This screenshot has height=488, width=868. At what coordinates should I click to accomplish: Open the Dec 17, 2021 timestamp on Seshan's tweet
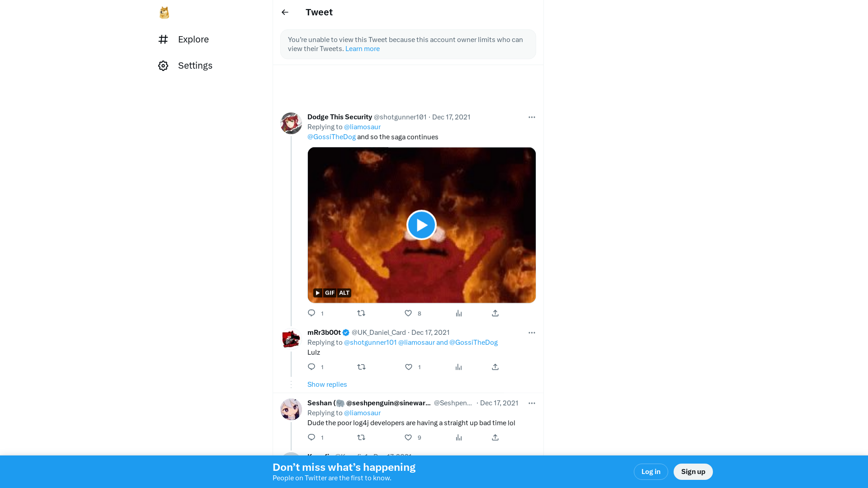click(499, 403)
